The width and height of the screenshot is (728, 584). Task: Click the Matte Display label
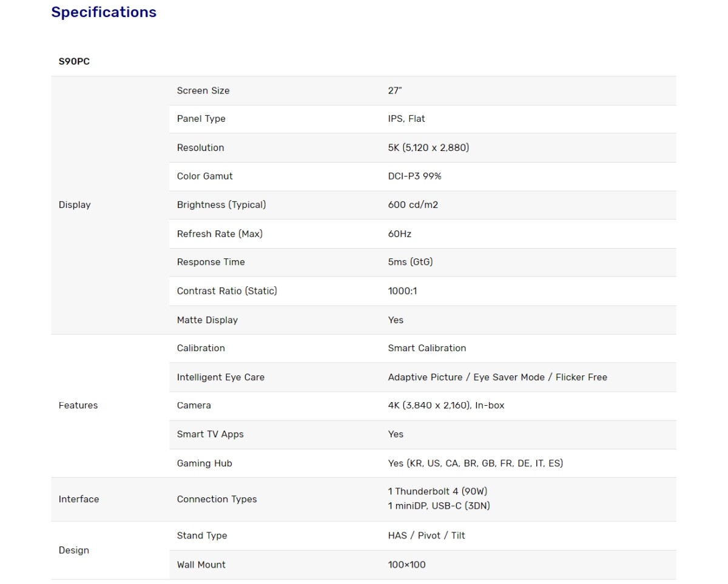point(207,320)
